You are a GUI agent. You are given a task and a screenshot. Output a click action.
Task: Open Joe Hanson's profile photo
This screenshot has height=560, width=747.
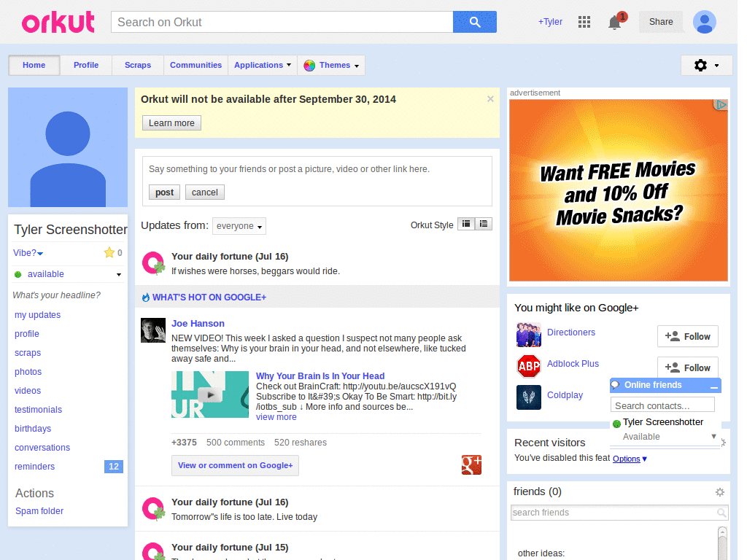tap(153, 330)
